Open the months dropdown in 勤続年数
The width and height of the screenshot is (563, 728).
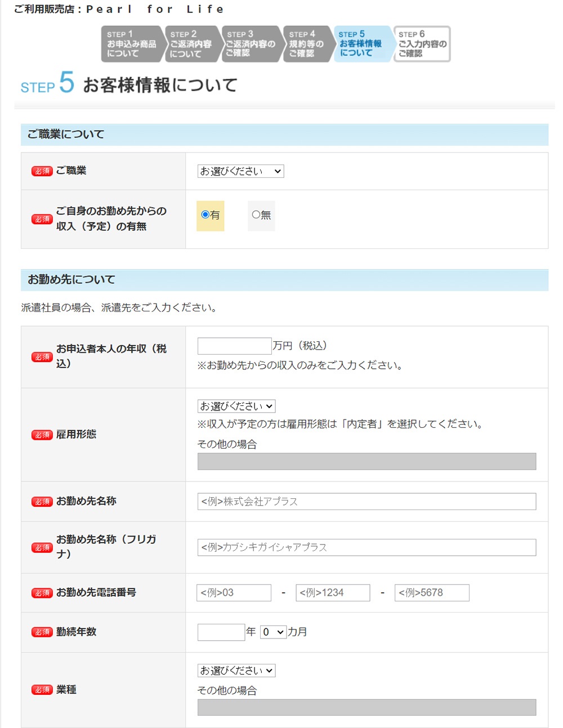[x=272, y=632]
